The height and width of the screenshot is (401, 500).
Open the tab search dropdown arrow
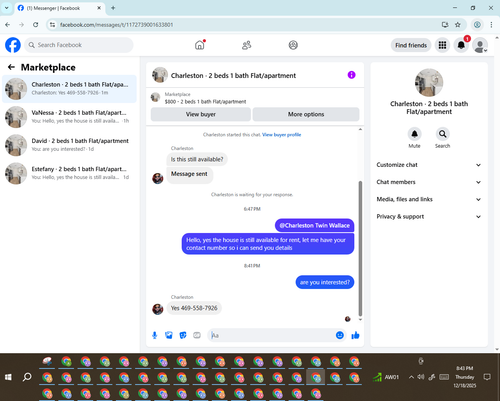(x=6, y=8)
